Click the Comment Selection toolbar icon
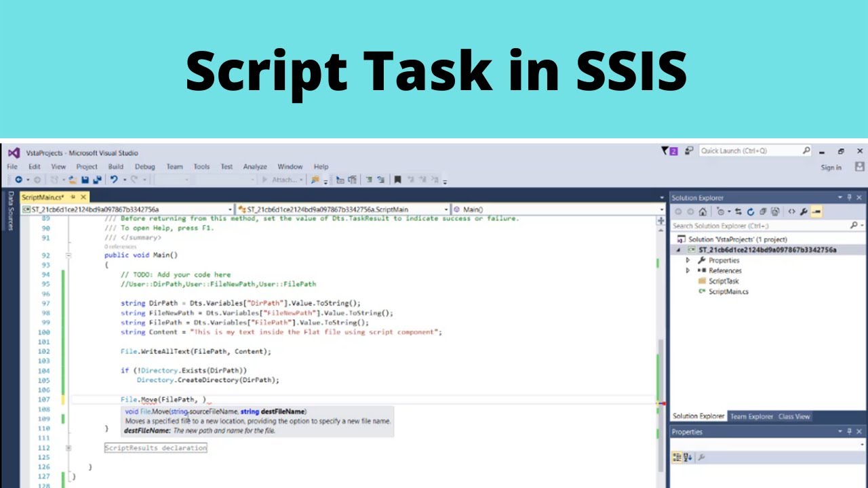The image size is (868, 488). pyautogui.click(x=369, y=180)
